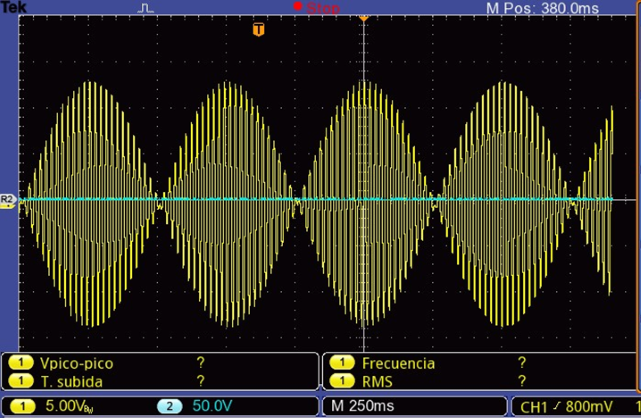Click the rising edge trigger slope symbol

point(556,406)
